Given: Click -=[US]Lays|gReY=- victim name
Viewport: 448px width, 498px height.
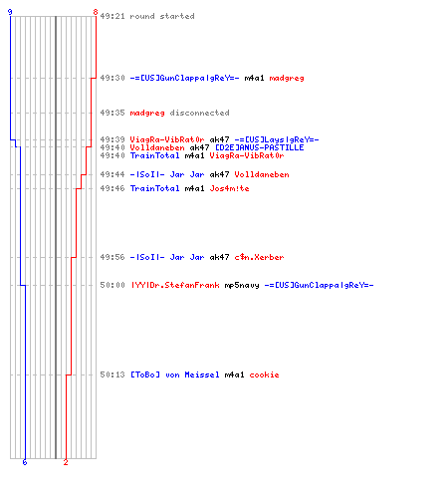Looking at the screenshot, I should (277, 139).
